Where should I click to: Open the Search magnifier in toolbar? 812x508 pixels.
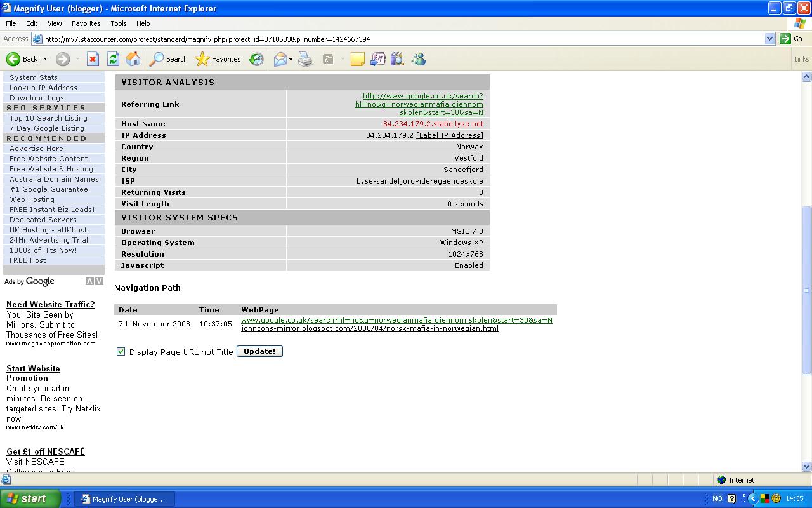click(168, 59)
